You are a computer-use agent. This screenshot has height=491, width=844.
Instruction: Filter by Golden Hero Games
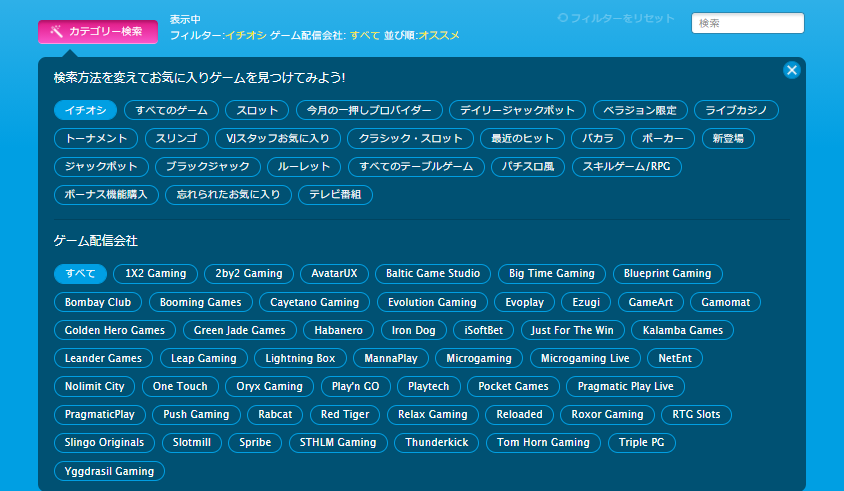(115, 330)
